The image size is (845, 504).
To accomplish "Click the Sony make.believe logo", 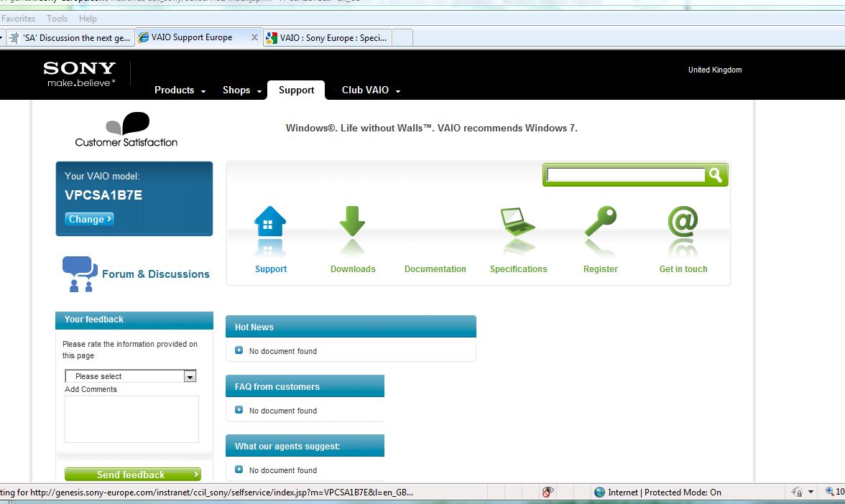I will pyautogui.click(x=79, y=74).
